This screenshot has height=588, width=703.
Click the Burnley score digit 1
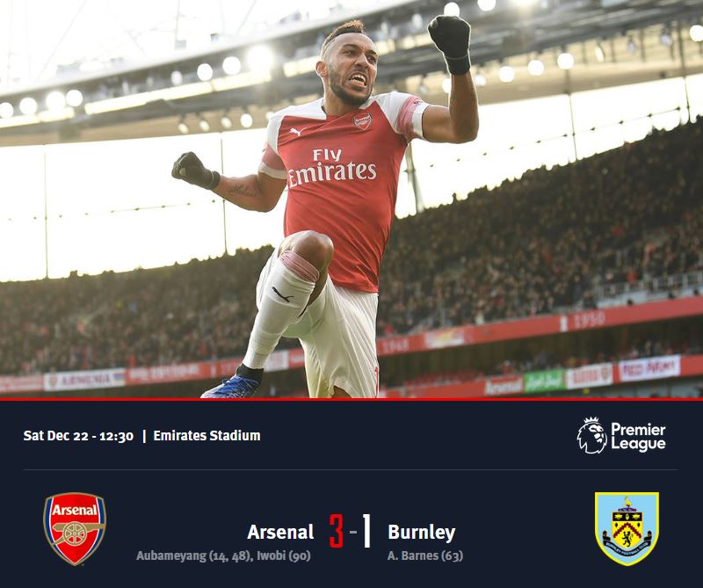coord(366,531)
